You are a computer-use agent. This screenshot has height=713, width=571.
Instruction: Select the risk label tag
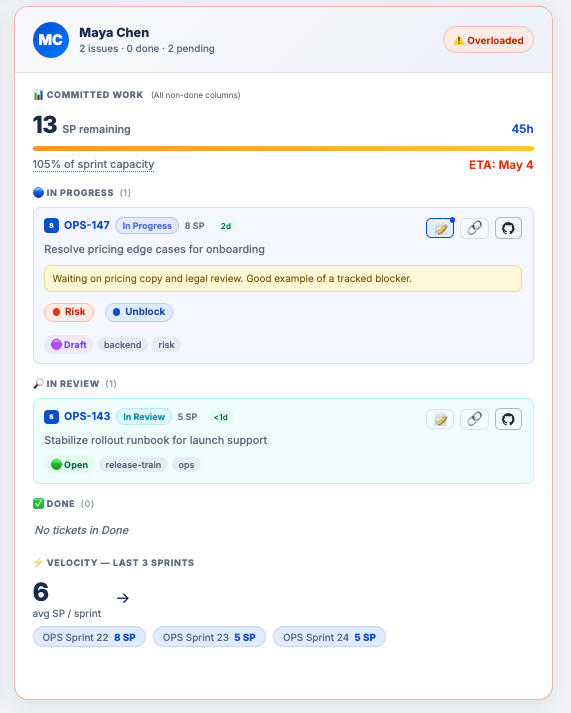[166, 345]
